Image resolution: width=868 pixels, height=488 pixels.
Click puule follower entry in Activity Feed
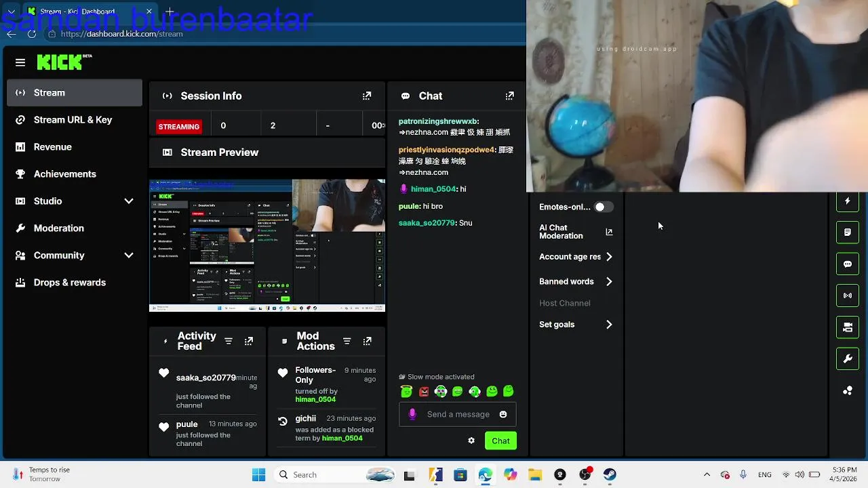tap(187, 424)
